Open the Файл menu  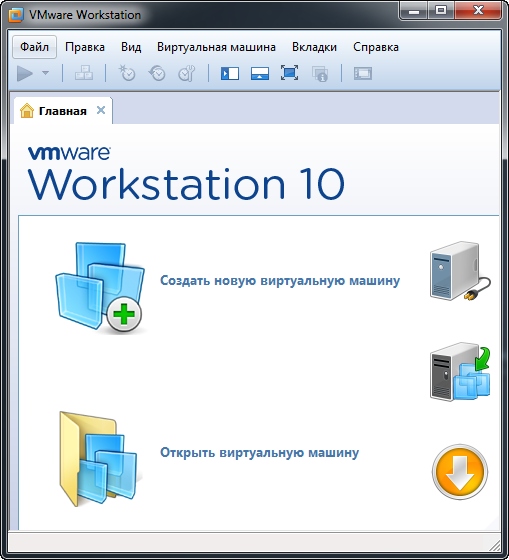point(34,47)
